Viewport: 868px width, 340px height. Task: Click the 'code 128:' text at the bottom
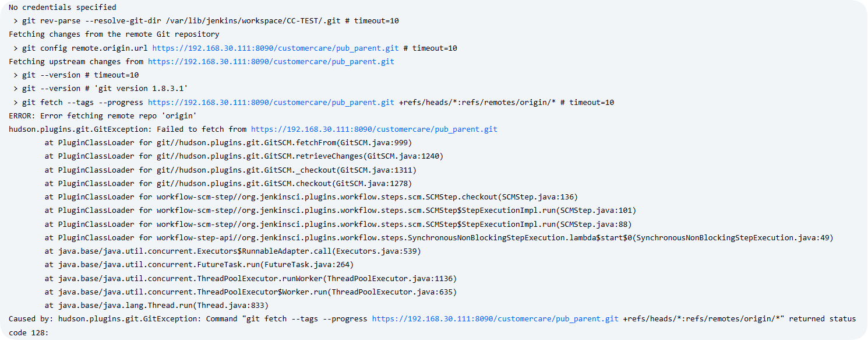29,332
